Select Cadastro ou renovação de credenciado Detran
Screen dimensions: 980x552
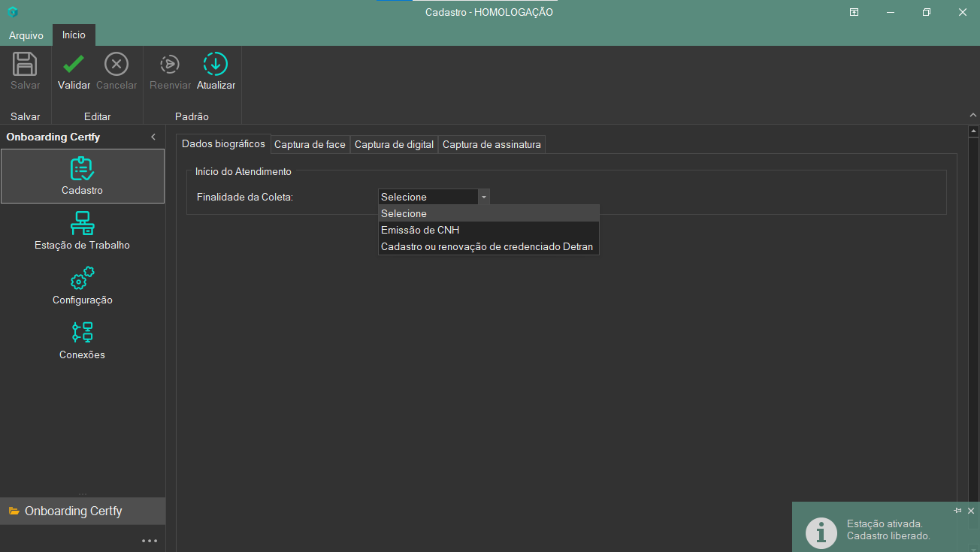(488, 246)
